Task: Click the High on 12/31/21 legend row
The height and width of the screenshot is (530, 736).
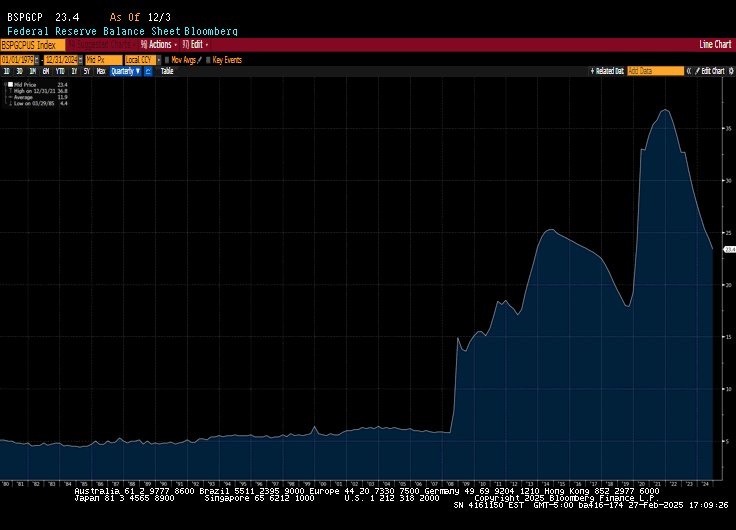Action: [x=38, y=91]
